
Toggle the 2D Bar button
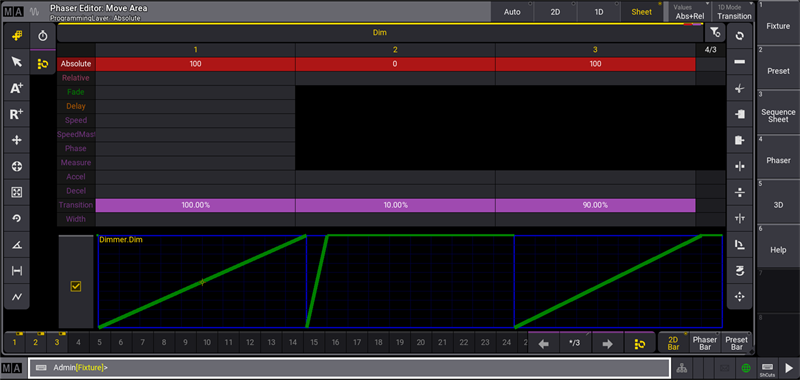(673, 343)
